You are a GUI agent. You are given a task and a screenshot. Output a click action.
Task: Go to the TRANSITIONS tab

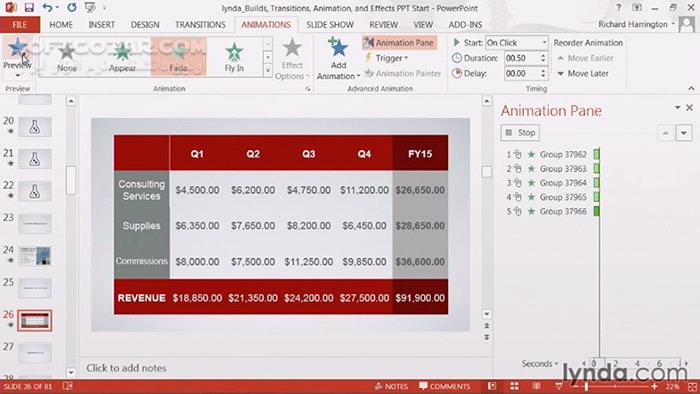[200, 25]
